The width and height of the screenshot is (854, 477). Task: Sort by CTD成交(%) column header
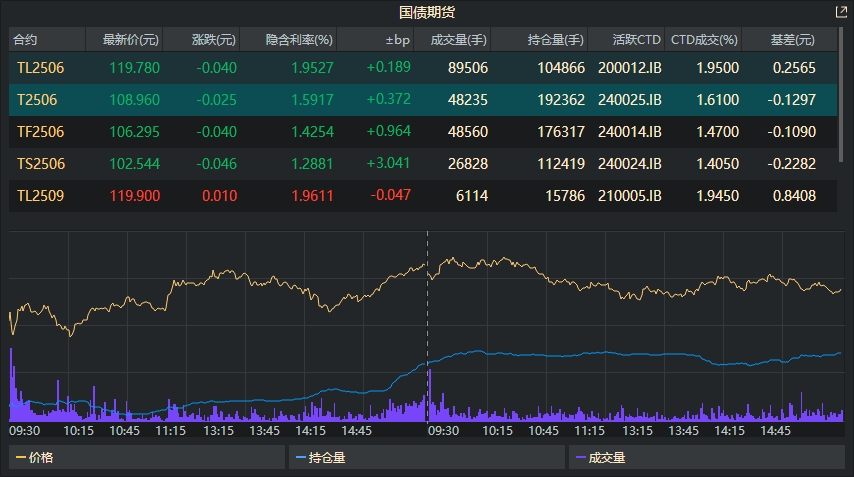703,40
